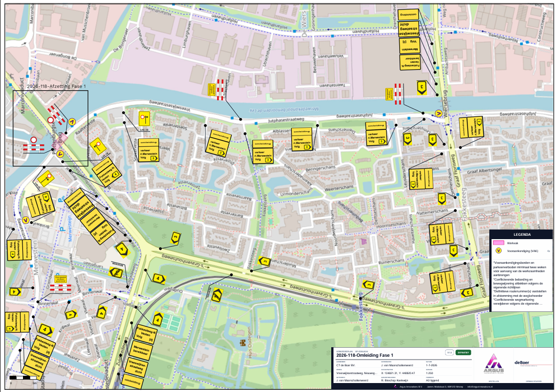Click the LEGENDA panel header

522,235
